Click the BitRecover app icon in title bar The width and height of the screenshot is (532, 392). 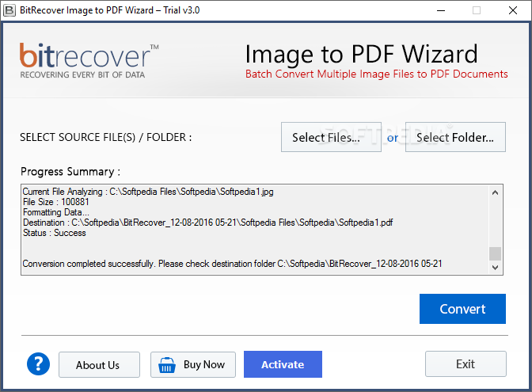9,10
